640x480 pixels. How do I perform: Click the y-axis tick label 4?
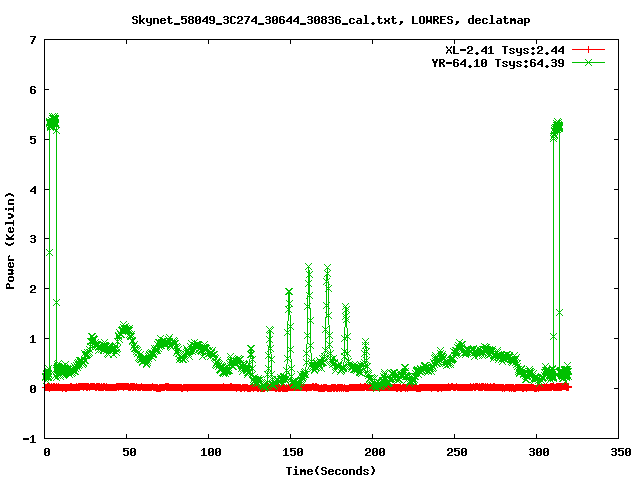pyautogui.click(x=33, y=190)
